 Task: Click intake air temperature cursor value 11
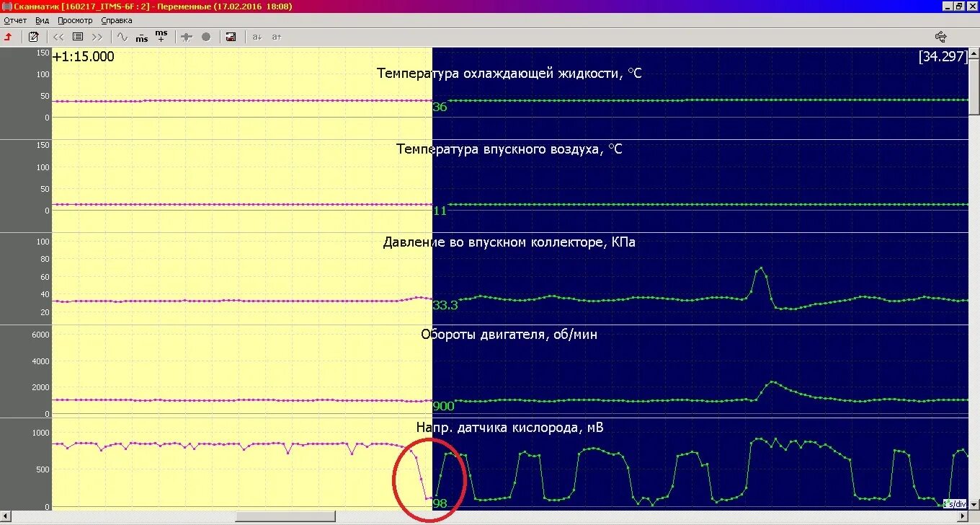pyautogui.click(x=440, y=211)
